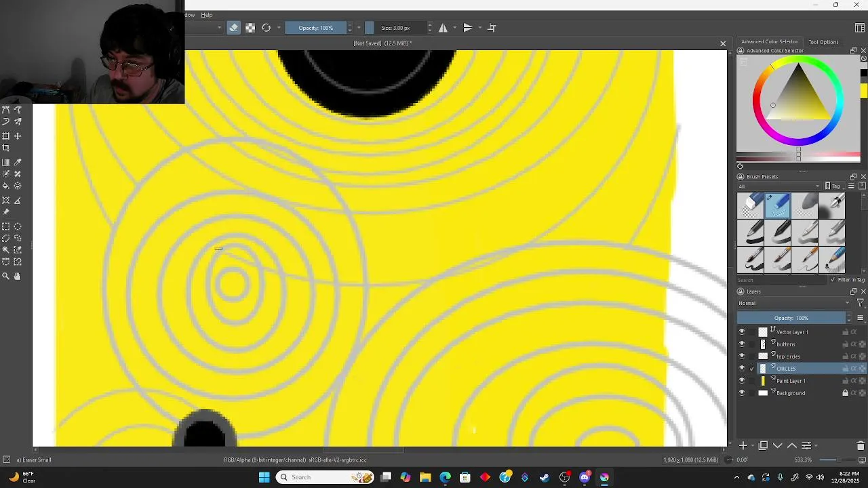Open the toolbar opacity extra options arrow
Viewport: 868px width, 488px height.
point(359,28)
